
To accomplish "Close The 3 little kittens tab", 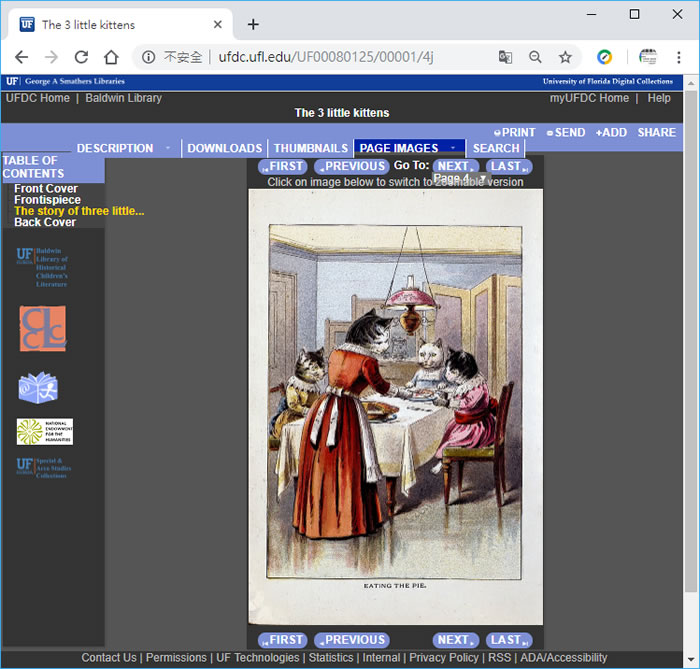I will 217,24.
